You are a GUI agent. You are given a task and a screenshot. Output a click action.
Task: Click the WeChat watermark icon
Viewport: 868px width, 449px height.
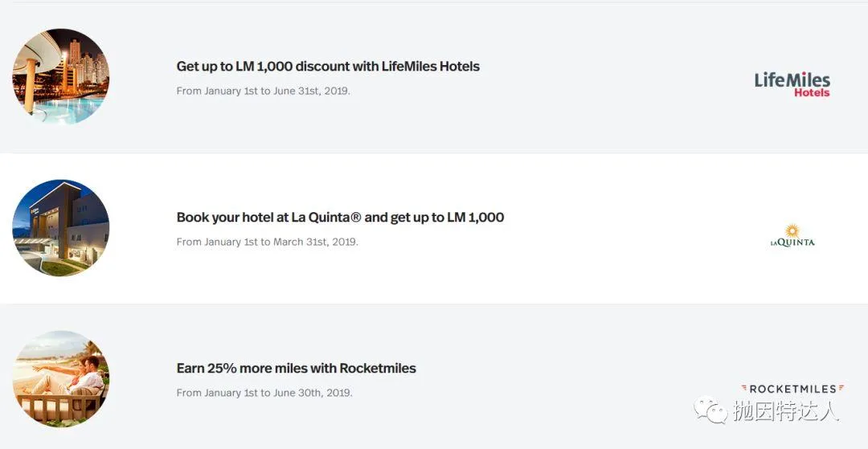pyautogui.click(x=710, y=410)
